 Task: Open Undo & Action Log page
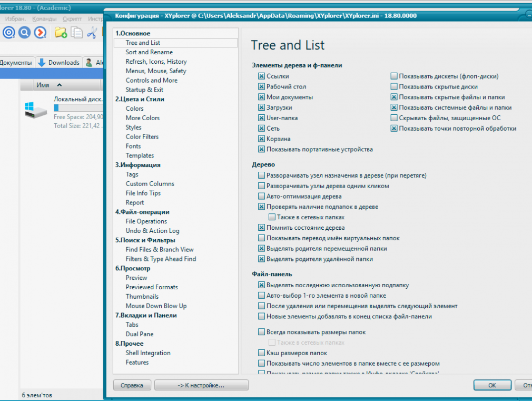tap(152, 231)
